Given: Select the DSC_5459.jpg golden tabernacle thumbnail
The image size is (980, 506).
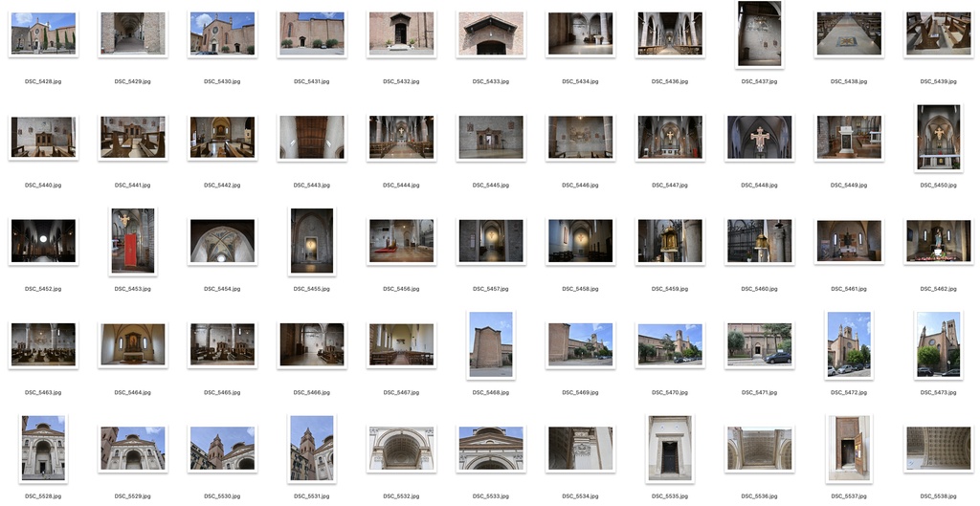Looking at the screenshot, I should pos(670,241).
